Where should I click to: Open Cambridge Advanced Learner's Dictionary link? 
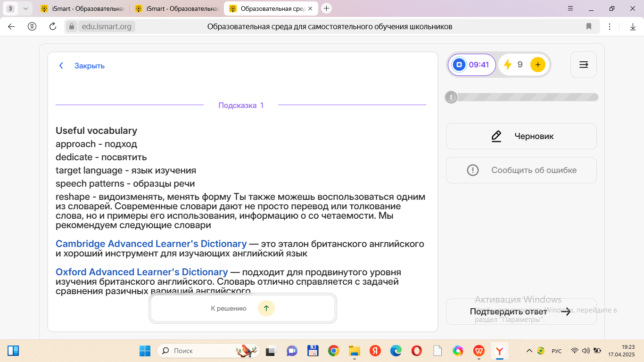click(x=151, y=244)
